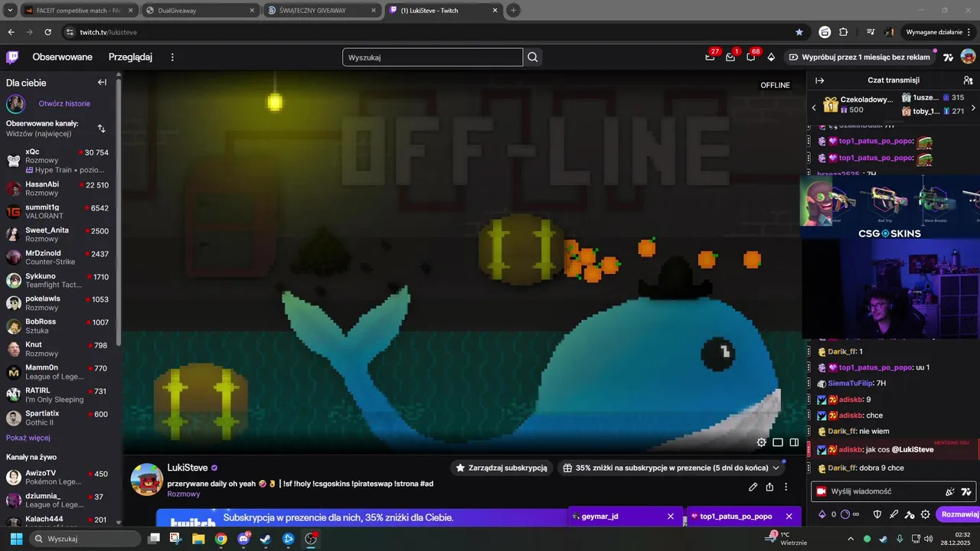Edit stream info with the pencil icon
Image resolution: width=980 pixels, height=551 pixels.
pyautogui.click(x=753, y=487)
